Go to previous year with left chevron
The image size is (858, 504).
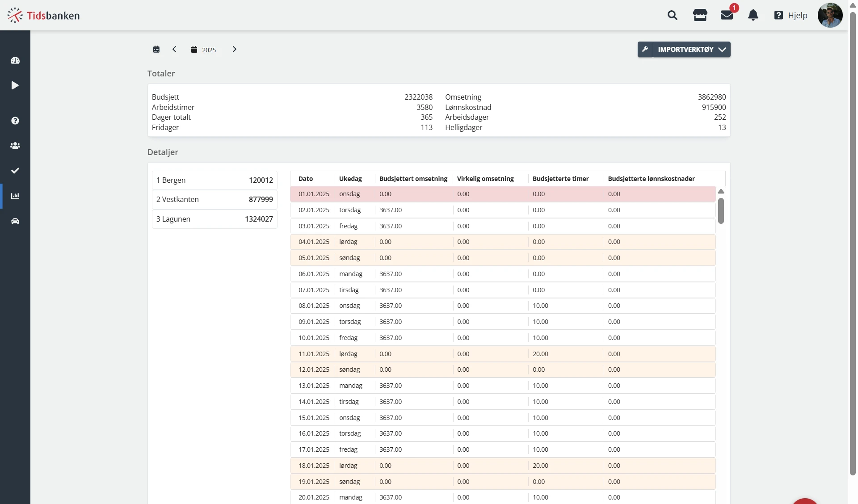click(x=174, y=49)
